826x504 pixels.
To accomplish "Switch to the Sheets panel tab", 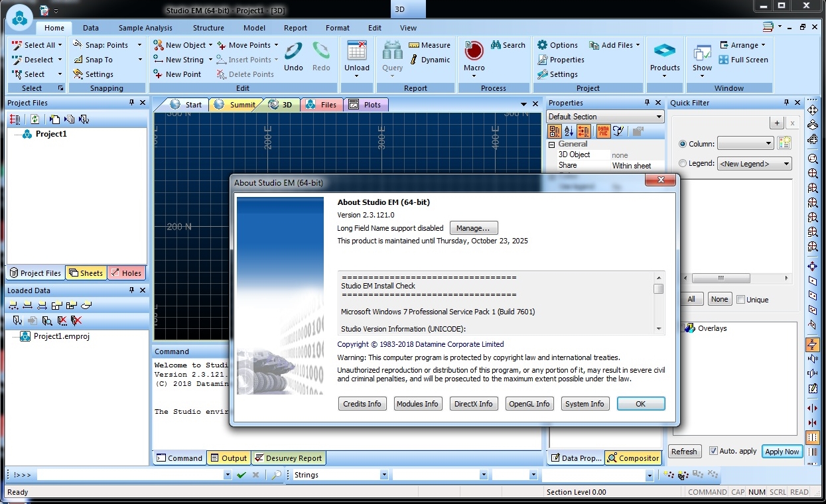I will point(86,273).
